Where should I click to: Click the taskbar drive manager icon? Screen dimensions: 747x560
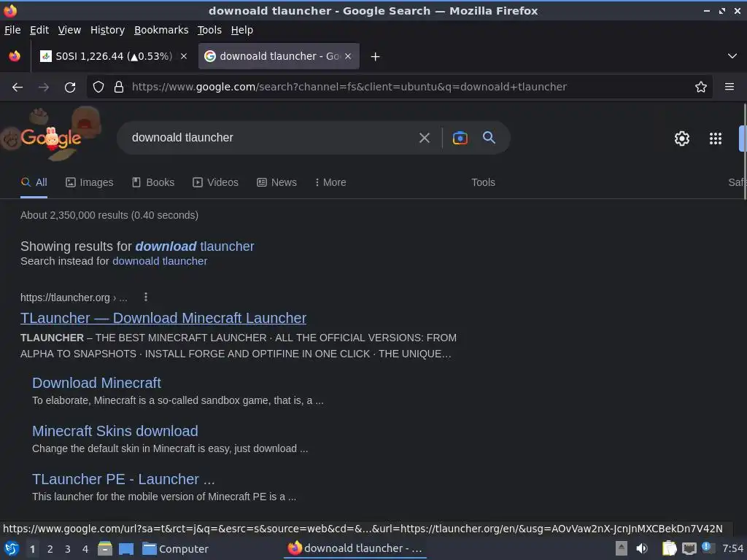105,548
